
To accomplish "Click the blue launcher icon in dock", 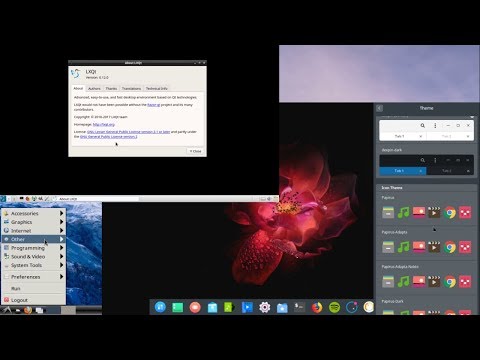I will 160,307.
